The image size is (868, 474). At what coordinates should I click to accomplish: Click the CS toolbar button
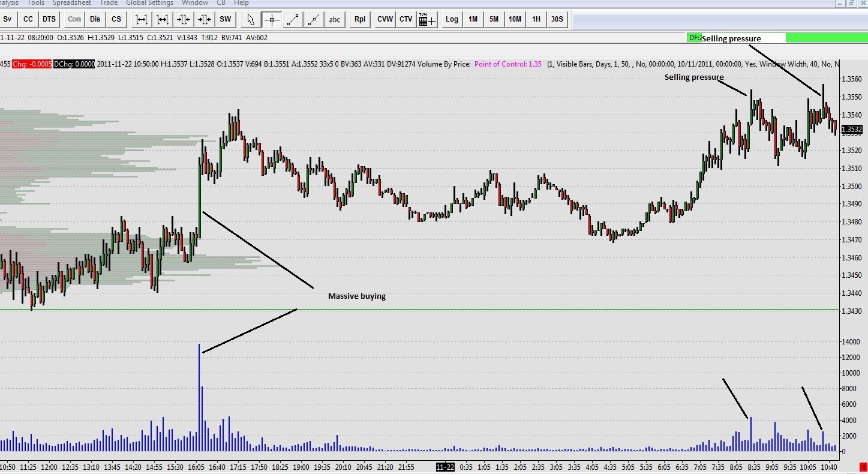tap(116, 19)
